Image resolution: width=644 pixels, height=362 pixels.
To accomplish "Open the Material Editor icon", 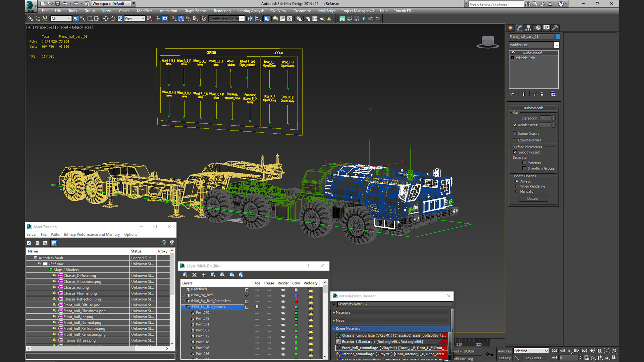I will coord(299,18).
